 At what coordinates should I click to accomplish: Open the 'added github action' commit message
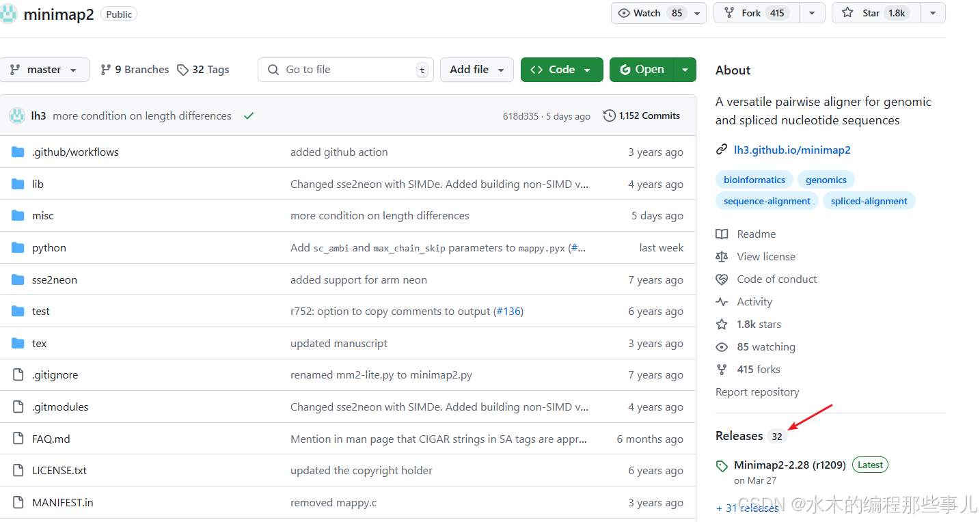coord(339,152)
